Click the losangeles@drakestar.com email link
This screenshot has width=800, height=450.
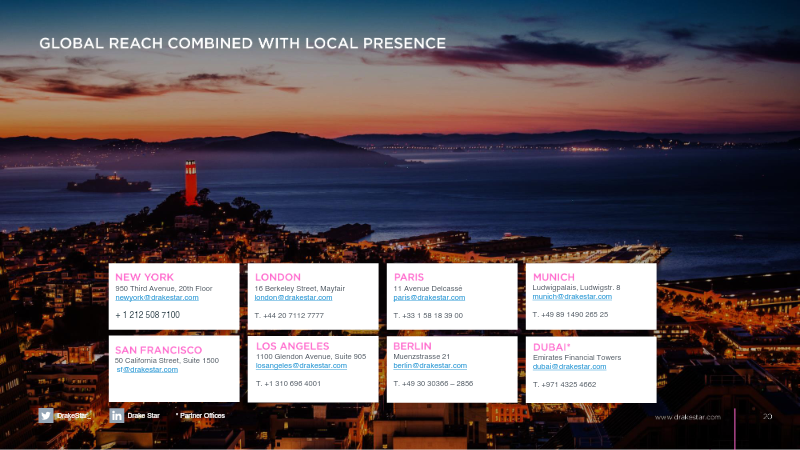(302, 365)
